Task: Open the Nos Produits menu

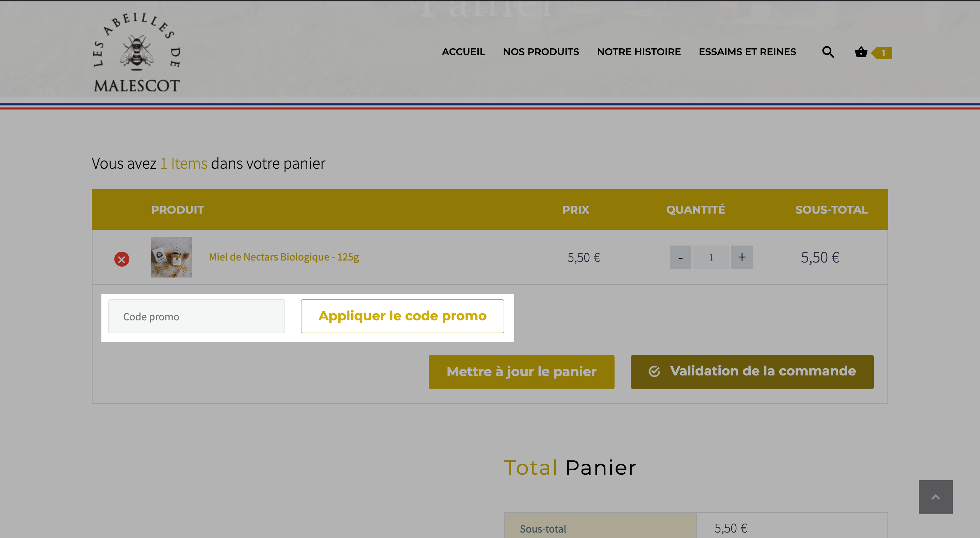Action: point(541,52)
